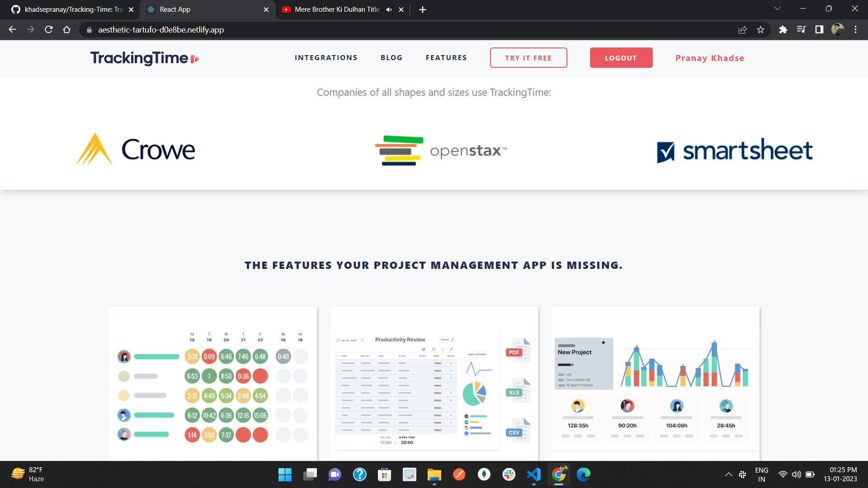Open Visual Studio Code from taskbar
The image size is (868, 488).
[533, 474]
